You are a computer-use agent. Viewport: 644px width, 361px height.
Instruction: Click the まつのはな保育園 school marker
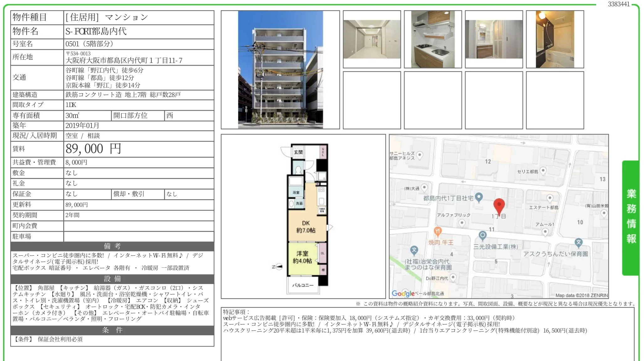tap(414, 250)
